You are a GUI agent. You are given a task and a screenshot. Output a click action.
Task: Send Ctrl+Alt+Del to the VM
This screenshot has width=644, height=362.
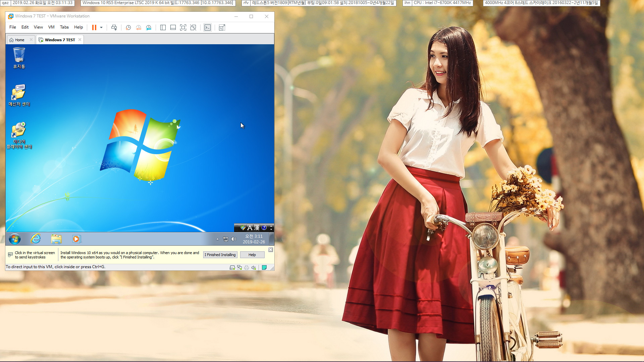click(x=114, y=27)
